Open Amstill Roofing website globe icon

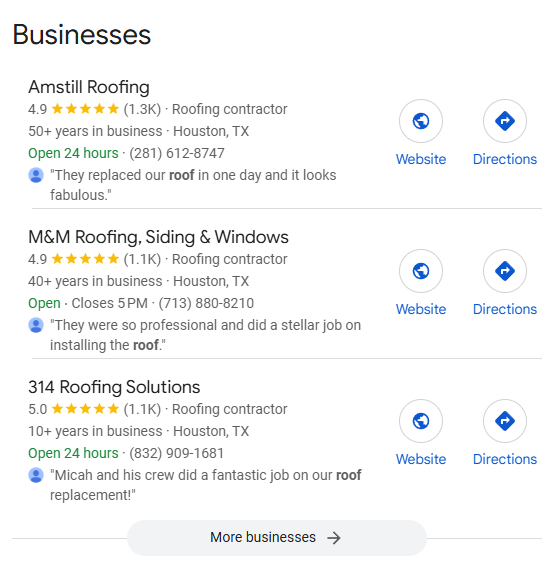tap(421, 121)
